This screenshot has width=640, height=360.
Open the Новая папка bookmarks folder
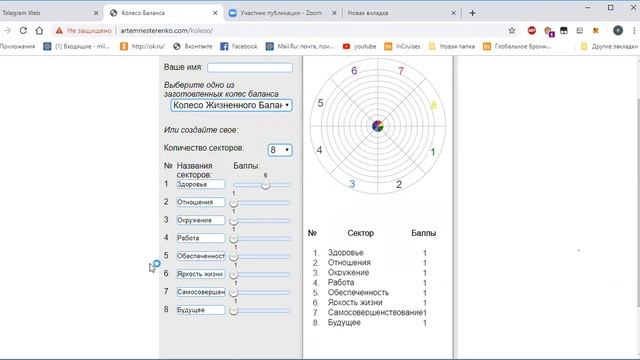coord(452,47)
